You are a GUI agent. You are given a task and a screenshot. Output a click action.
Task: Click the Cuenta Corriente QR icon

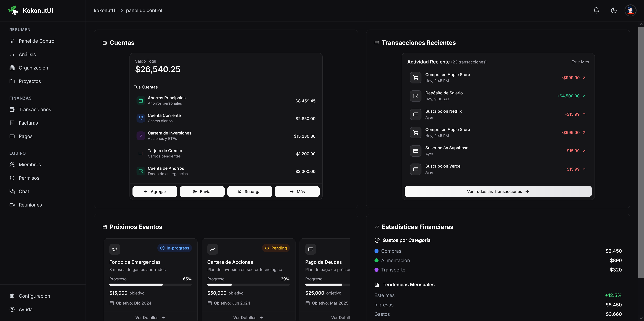[141, 118]
